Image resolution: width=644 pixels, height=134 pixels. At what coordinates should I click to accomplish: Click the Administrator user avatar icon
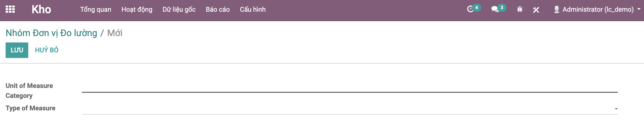556,9
